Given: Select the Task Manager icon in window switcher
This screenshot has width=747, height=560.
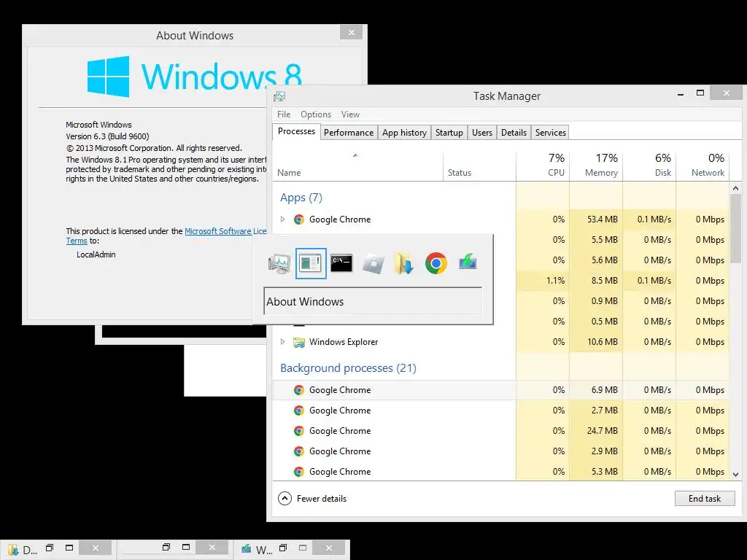Looking at the screenshot, I should pos(279,263).
